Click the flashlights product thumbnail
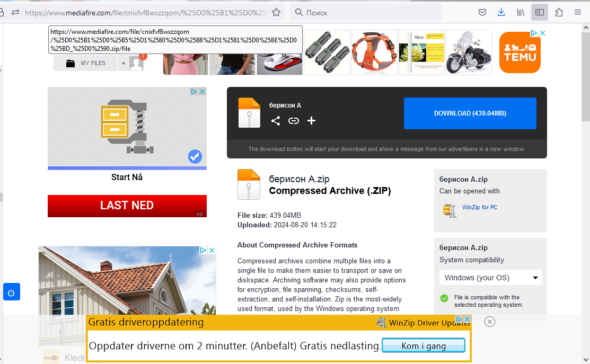 pos(327,52)
